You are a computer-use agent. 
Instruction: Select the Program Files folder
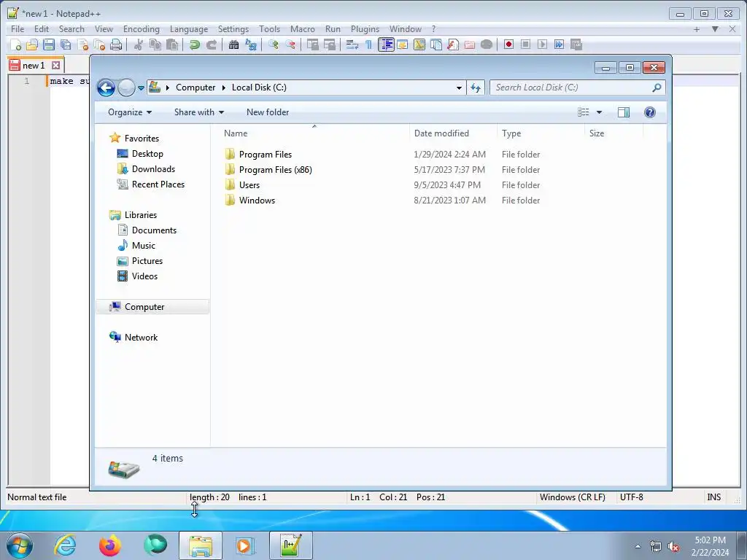[266, 155]
